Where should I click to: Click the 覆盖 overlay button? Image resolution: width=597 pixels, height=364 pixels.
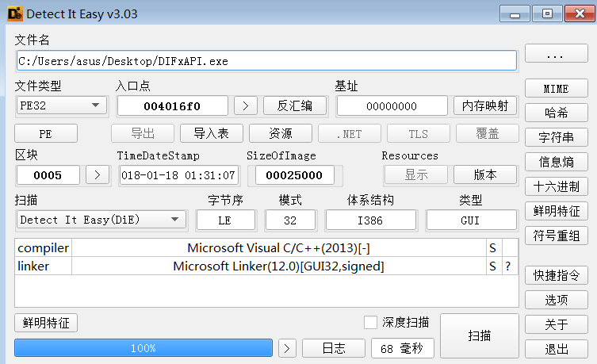pos(488,134)
